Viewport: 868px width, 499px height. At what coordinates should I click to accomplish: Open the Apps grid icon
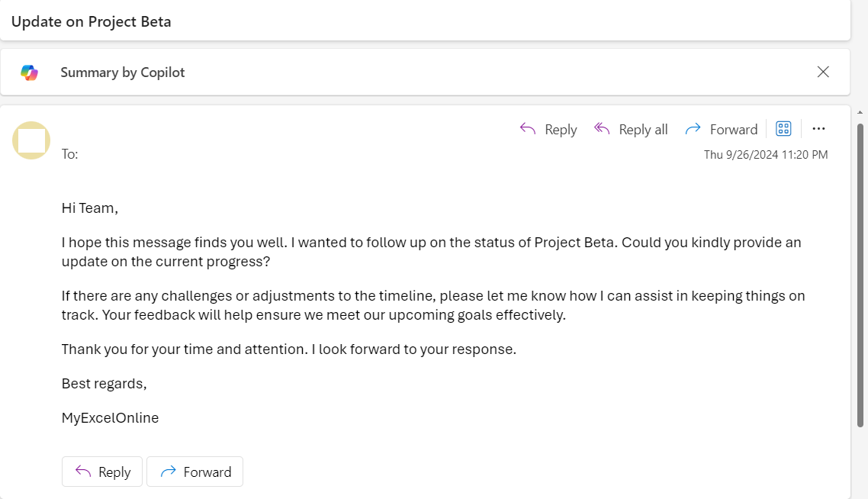click(x=783, y=128)
